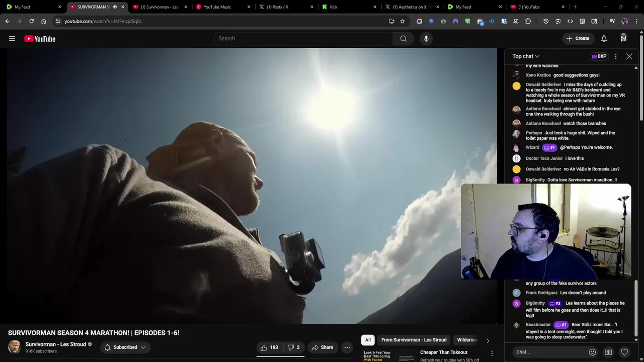This screenshot has height=362, width=644.
Task: Click the code brackets extension icon
Action: [570, 21]
